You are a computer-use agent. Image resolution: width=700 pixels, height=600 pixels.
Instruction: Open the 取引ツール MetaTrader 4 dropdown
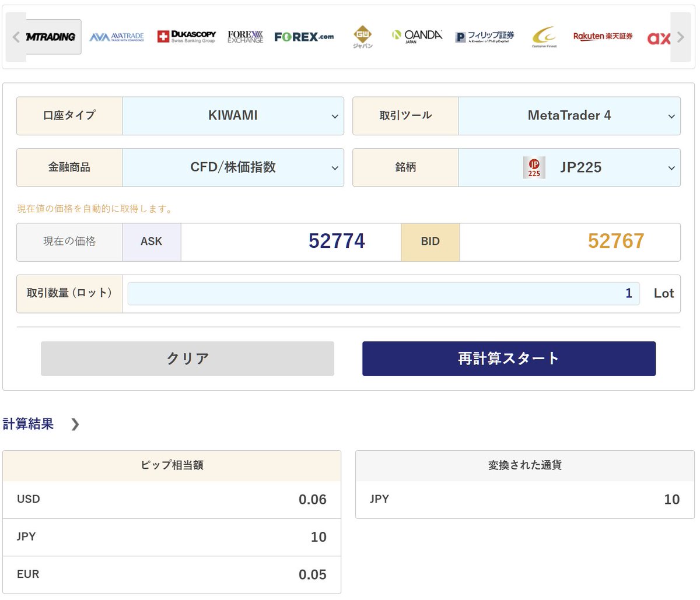pyautogui.click(x=569, y=115)
